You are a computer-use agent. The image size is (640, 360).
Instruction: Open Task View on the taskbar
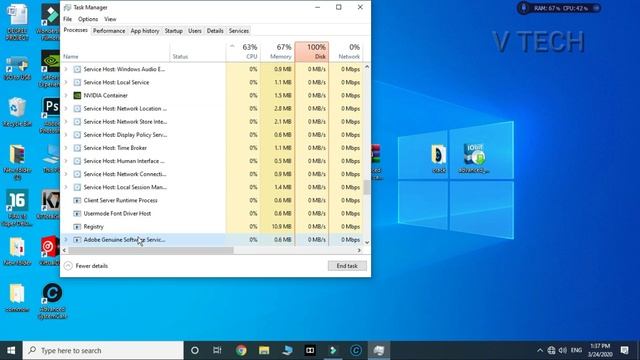[x=217, y=350]
